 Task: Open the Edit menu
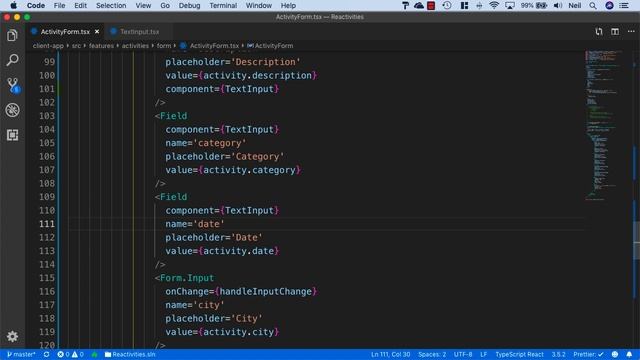[x=80, y=5]
